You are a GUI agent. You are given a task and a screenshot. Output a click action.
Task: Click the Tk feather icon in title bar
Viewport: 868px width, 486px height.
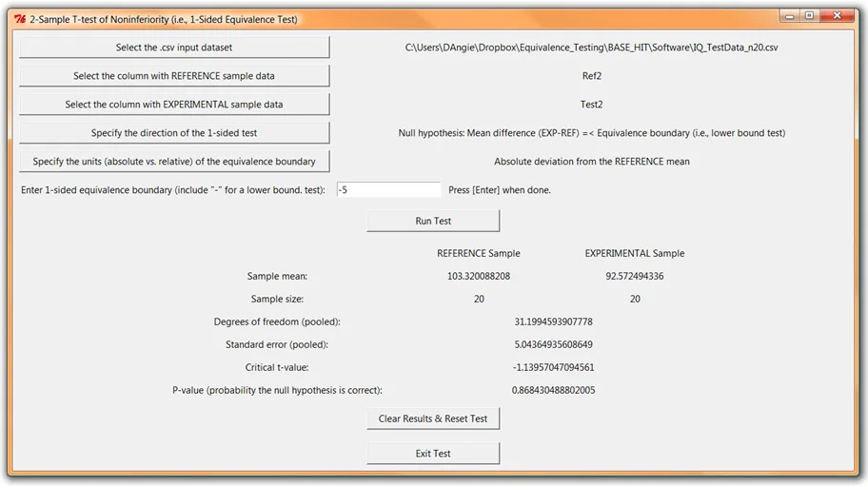20,19
